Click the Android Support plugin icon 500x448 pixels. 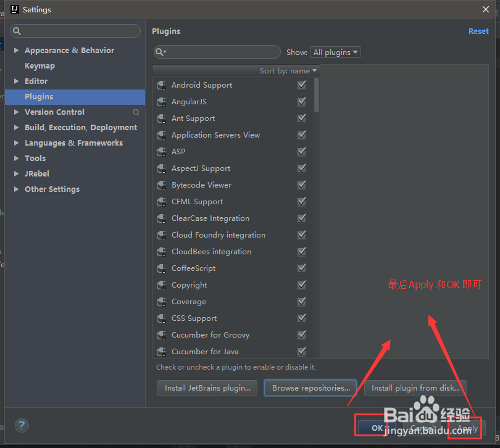click(161, 85)
